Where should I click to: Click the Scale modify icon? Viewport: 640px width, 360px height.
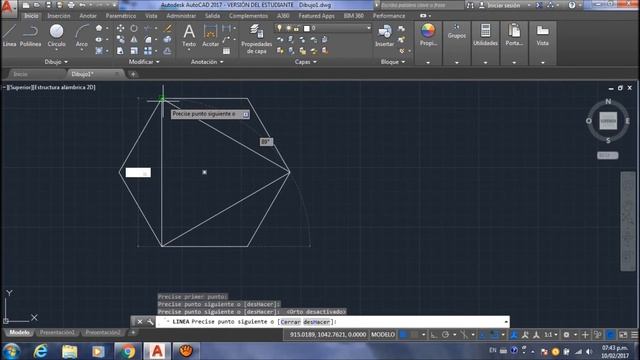134,51
